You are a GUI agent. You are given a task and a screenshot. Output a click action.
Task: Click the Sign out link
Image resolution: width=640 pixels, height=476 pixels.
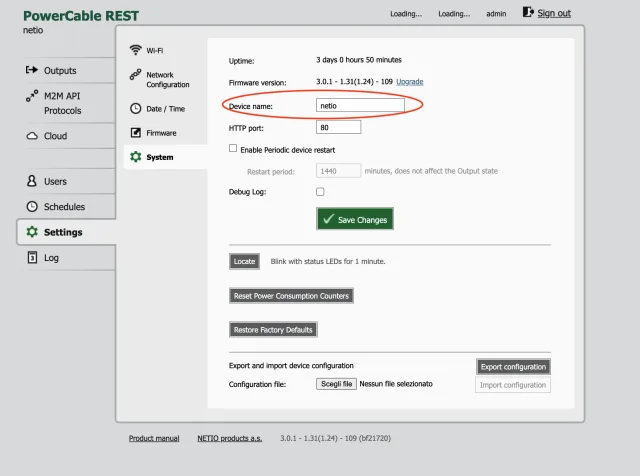click(x=553, y=13)
